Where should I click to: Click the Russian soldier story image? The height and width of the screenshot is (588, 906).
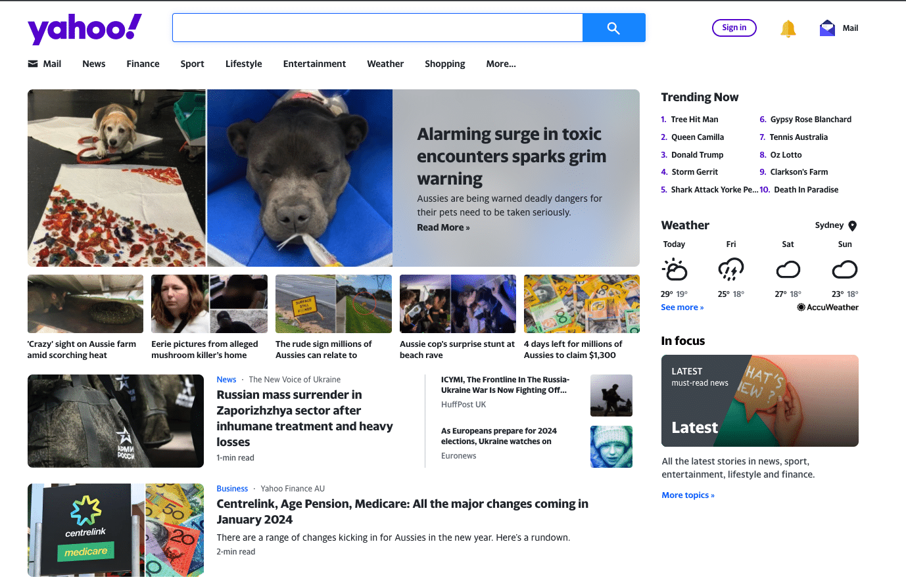click(116, 421)
